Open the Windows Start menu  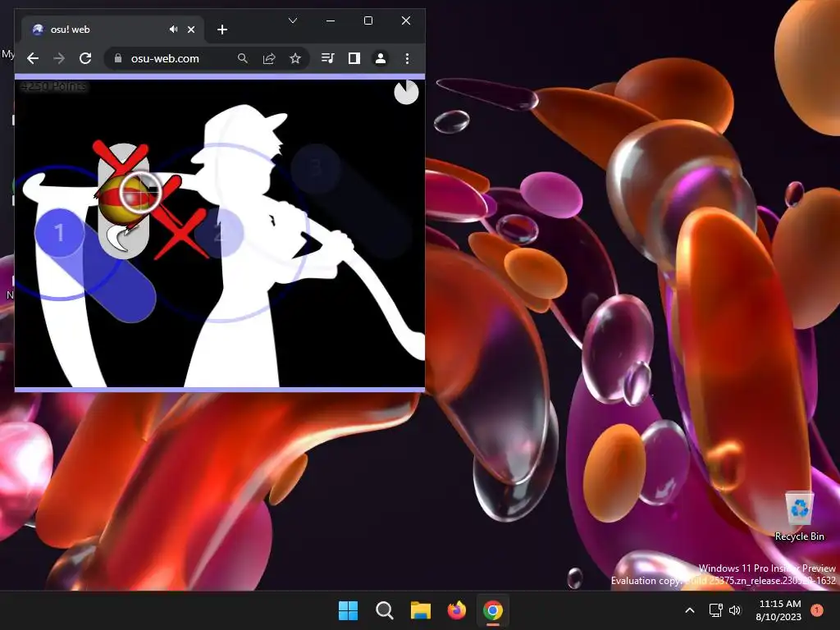click(348, 610)
